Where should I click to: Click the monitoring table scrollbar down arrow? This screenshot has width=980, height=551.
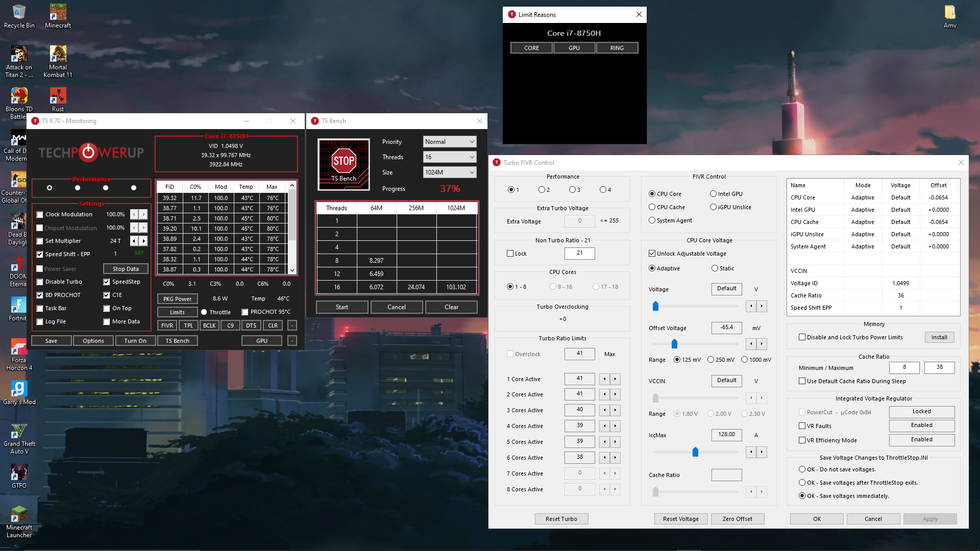click(292, 270)
